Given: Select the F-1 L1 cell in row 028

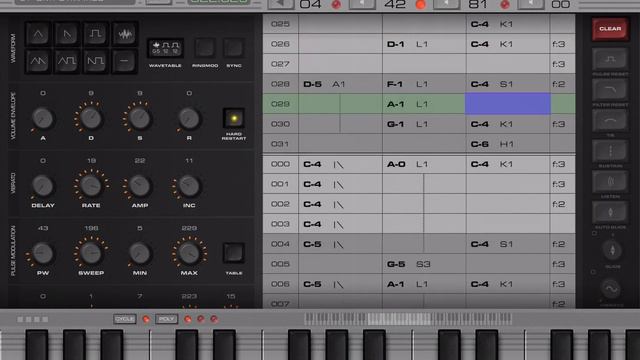Looking at the screenshot, I should [424, 84].
